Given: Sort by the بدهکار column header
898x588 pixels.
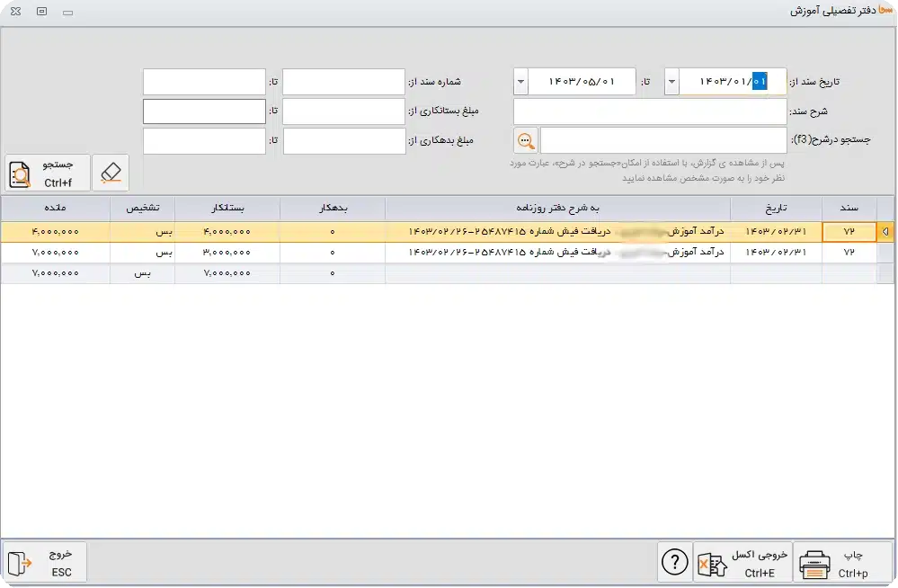Looking at the screenshot, I should coord(333,208).
